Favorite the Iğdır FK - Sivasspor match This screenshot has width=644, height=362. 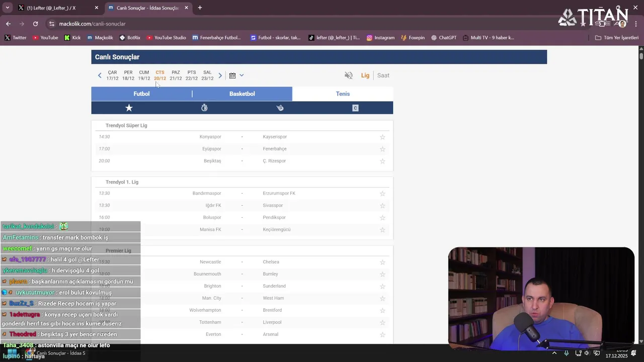pos(382,205)
